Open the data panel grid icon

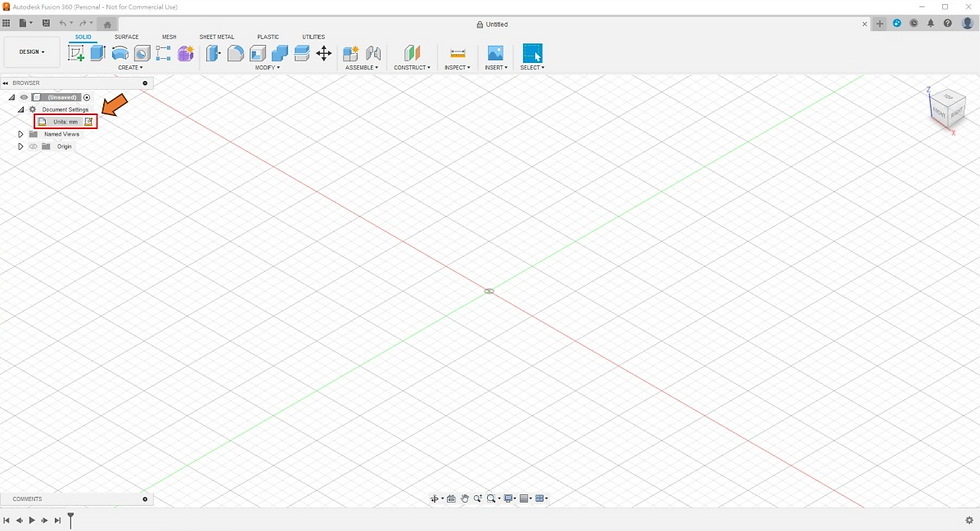6,23
